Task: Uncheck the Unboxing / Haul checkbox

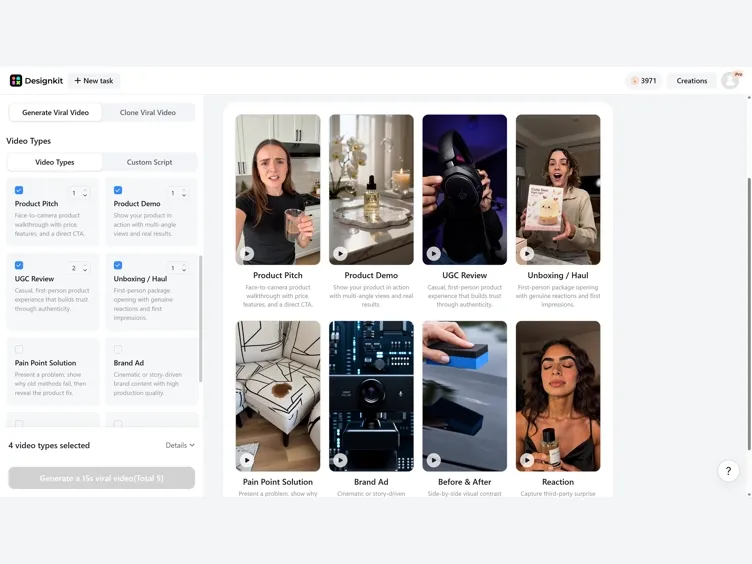Action: click(x=118, y=265)
